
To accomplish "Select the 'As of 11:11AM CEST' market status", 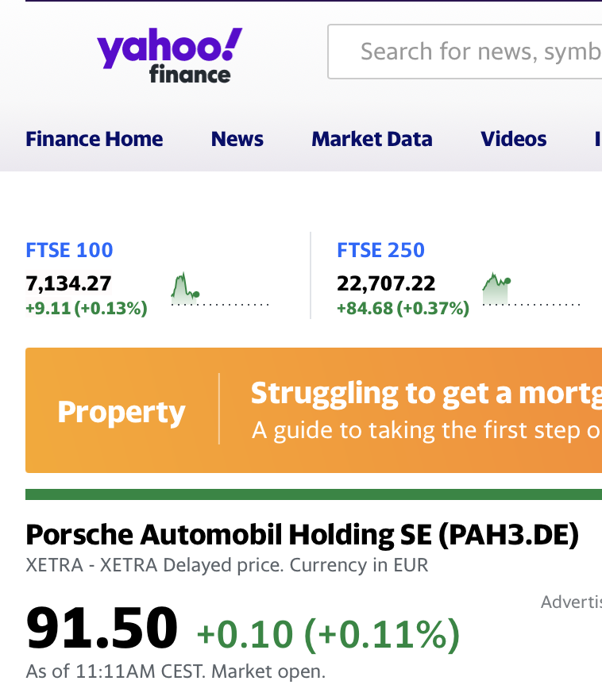I will (176, 671).
